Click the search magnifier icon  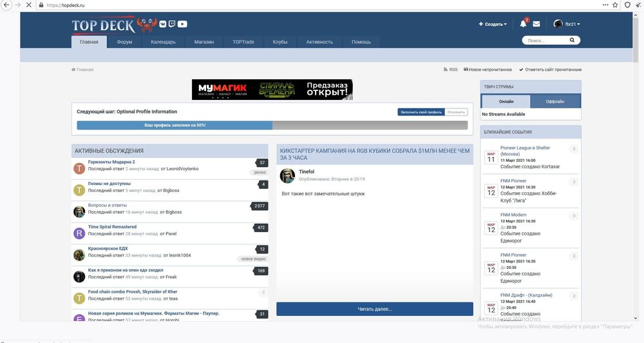coord(571,41)
